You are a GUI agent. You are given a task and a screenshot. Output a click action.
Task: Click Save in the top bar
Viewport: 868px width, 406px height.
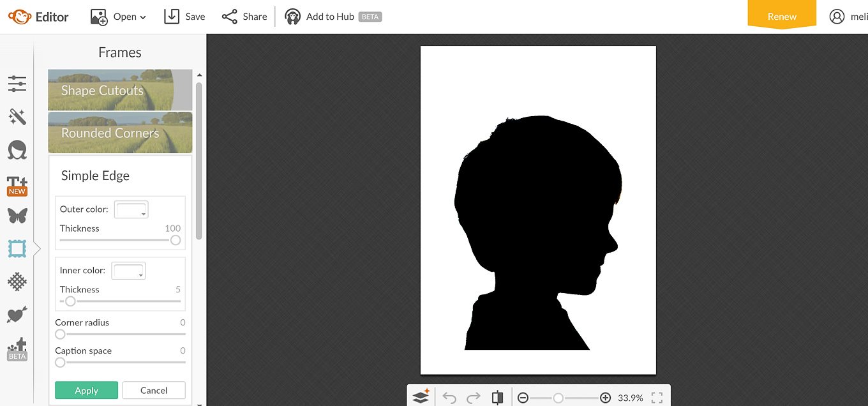click(184, 17)
